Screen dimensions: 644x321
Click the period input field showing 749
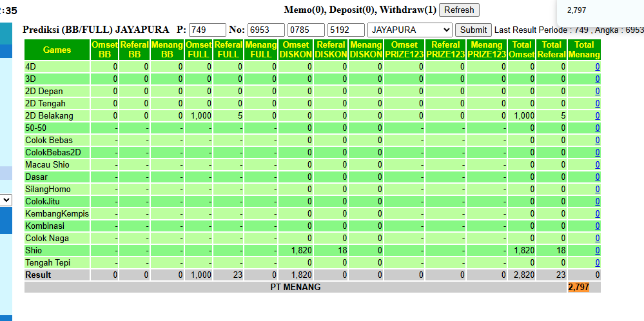pyautogui.click(x=207, y=30)
